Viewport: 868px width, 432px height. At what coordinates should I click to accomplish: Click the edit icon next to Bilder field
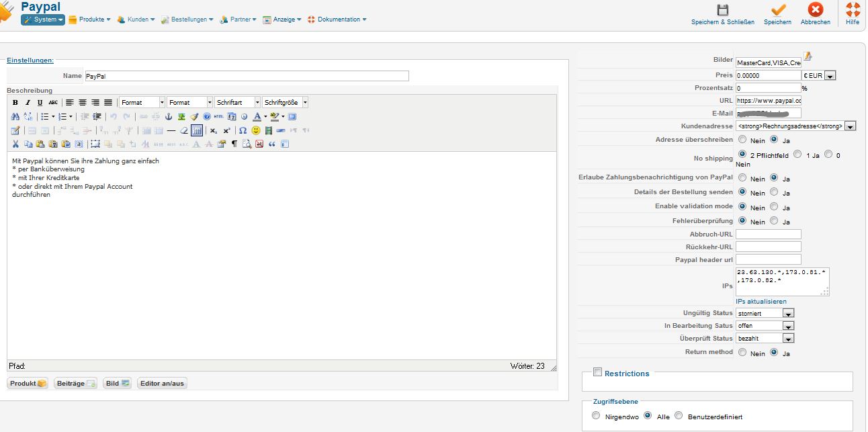click(x=808, y=56)
